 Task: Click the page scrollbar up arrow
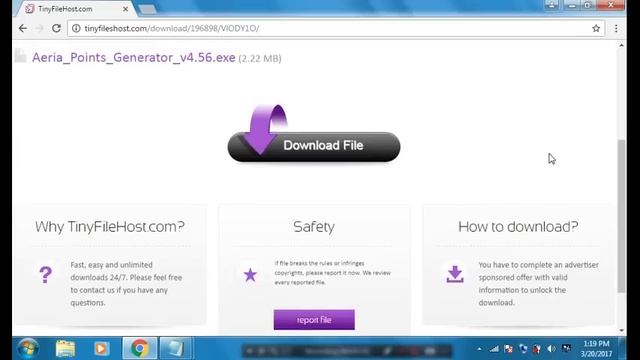pyautogui.click(x=621, y=45)
